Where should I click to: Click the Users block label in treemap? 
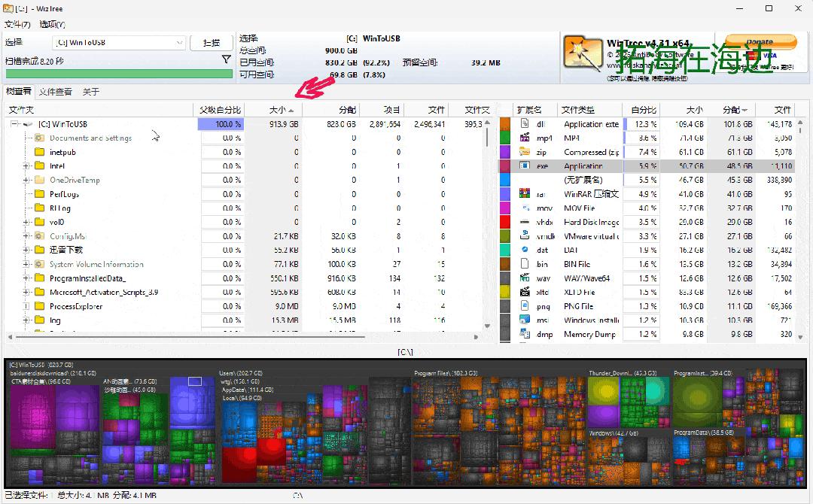point(241,373)
